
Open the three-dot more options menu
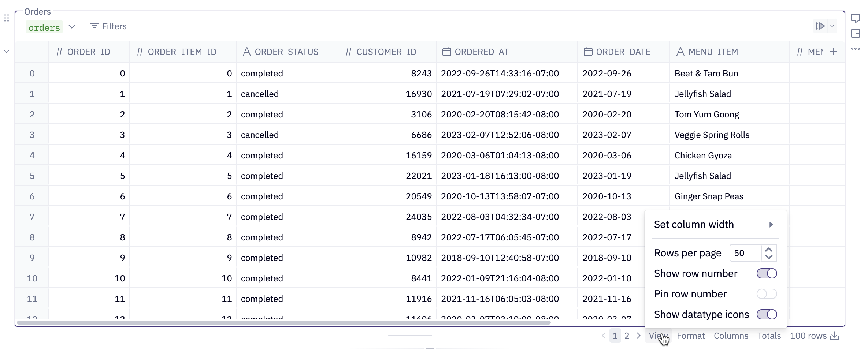point(856,49)
